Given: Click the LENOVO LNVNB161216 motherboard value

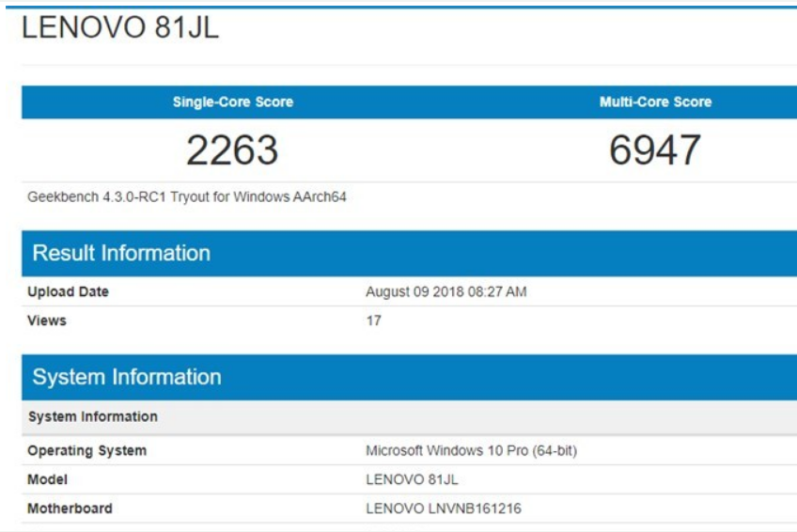Looking at the screenshot, I should 444,509.
